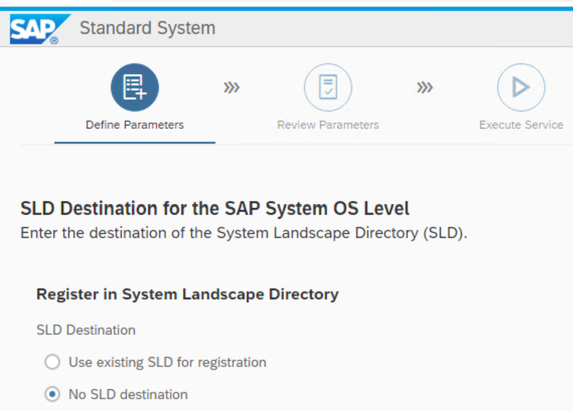This screenshot has width=573, height=411.
Task: Click the Enter the destination description text
Action: [244, 233]
